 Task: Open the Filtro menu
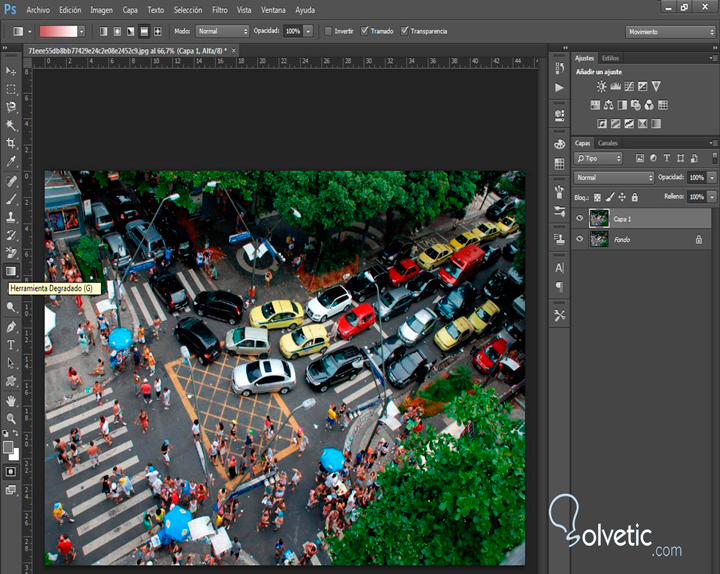pos(219,9)
